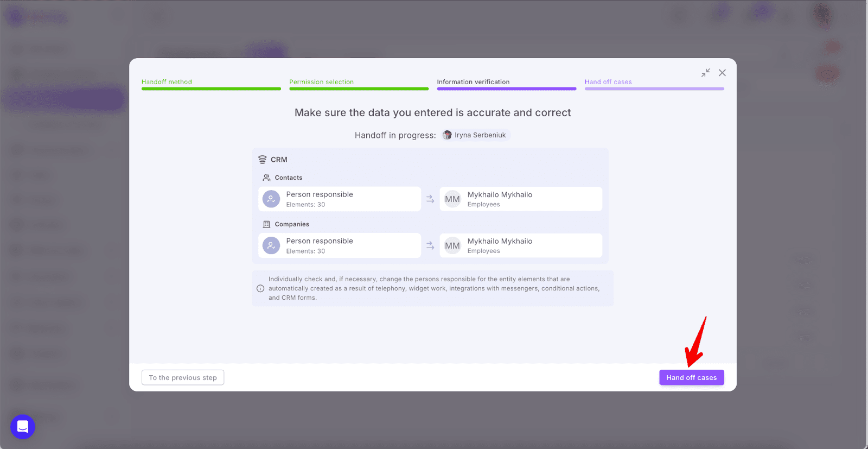The width and height of the screenshot is (868, 449).
Task: Click the Employees label under Companies target
Action: click(x=484, y=251)
